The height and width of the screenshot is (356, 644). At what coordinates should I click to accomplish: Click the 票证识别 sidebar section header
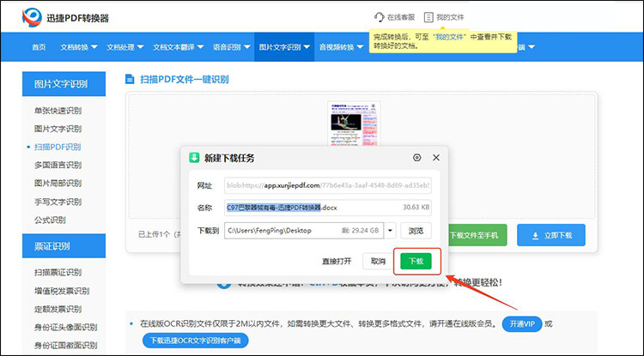click(64, 246)
